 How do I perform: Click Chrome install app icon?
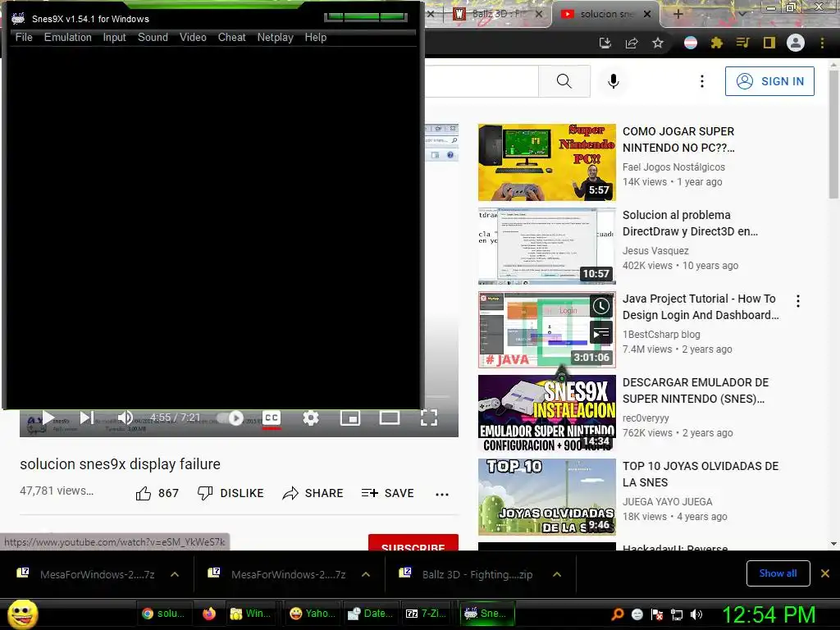(x=605, y=43)
